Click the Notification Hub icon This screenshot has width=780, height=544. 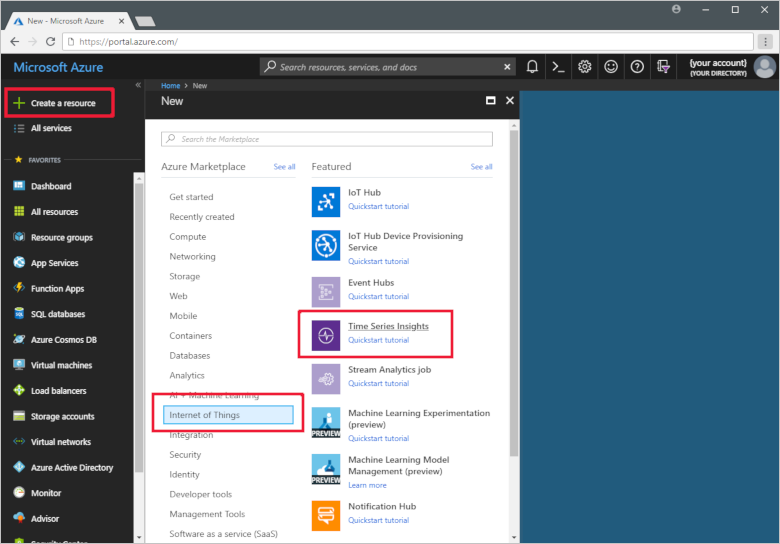point(326,515)
